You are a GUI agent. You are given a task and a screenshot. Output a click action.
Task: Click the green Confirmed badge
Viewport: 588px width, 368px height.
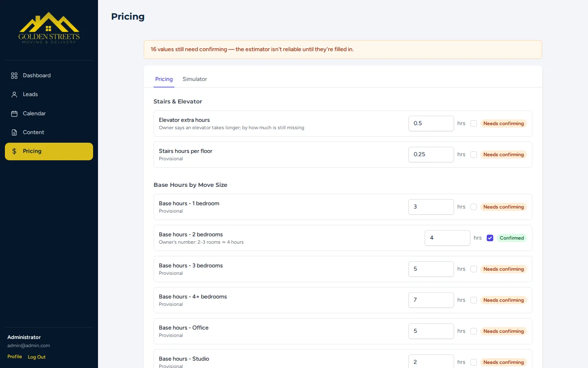[512, 238]
